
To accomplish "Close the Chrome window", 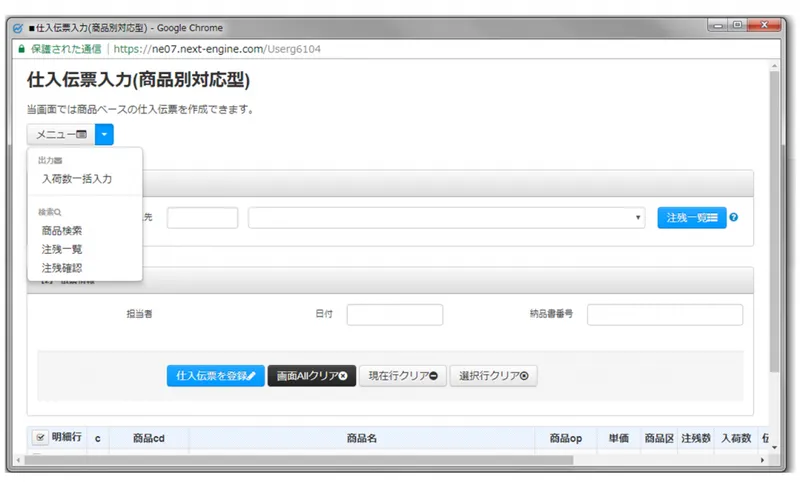I will pyautogui.click(x=764, y=24).
